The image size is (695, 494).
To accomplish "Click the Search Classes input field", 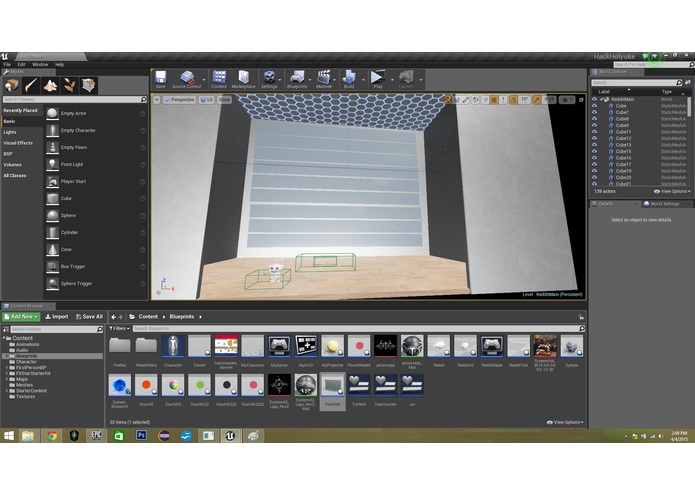I will click(75, 99).
